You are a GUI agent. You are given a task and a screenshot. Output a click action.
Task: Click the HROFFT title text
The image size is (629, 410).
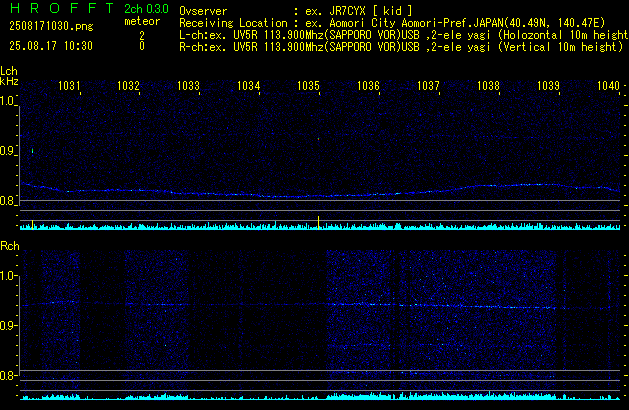click(x=62, y=8)
